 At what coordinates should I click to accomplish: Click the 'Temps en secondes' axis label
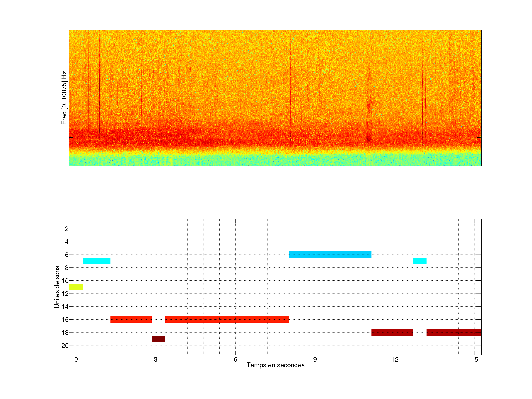(x=275, y=365)
